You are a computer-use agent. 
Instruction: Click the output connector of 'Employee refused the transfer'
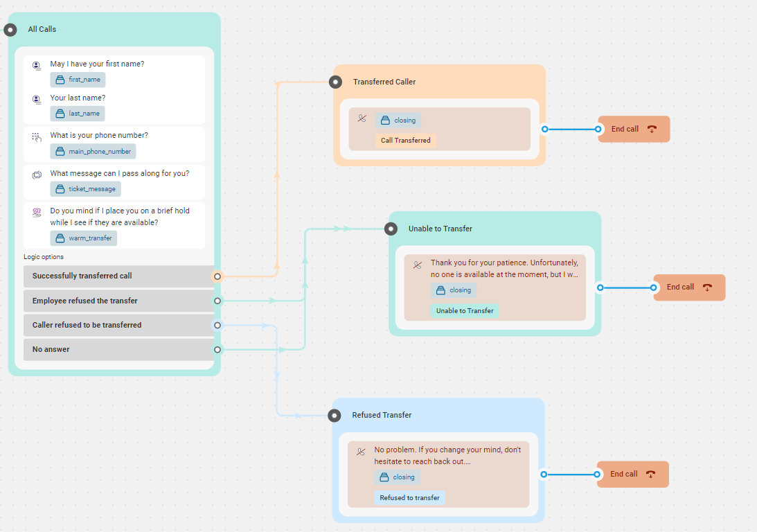tap(217, 301)
